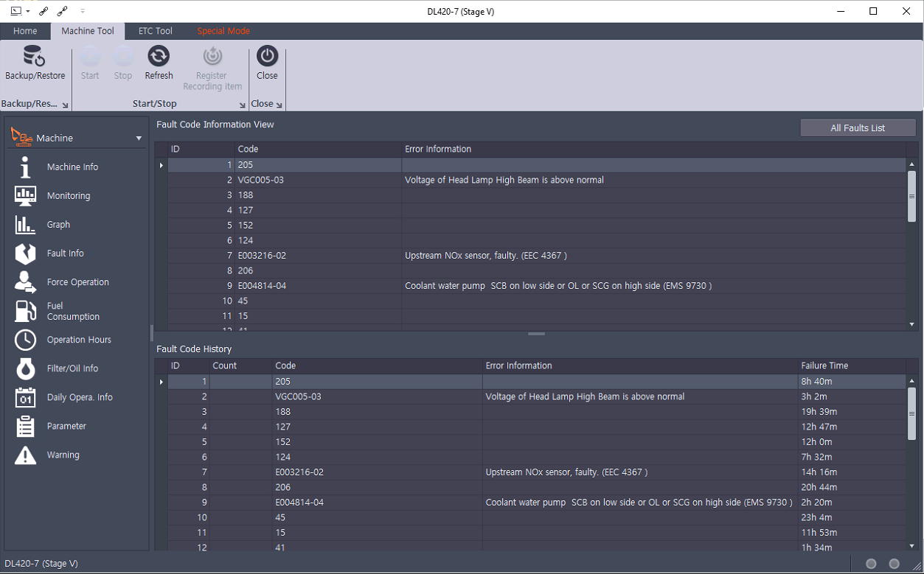This screenshot has height=574, width=924.
Task: Click the right status indicator circle
Action: click(x=894, y=564)
